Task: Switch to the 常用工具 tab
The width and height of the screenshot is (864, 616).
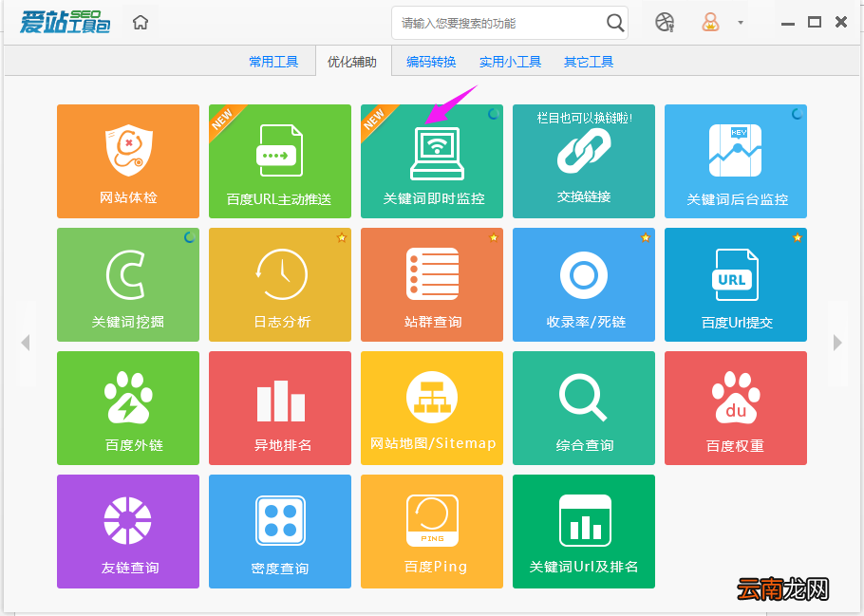Action: (273, 62)
